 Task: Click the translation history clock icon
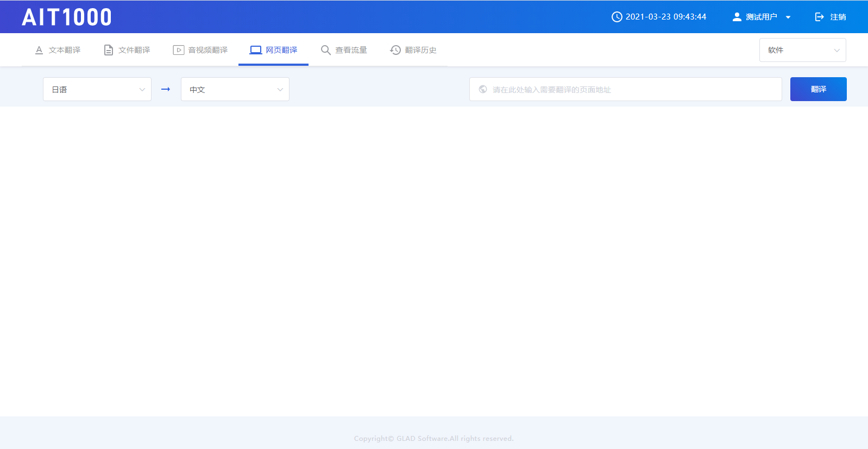[395, 50]
